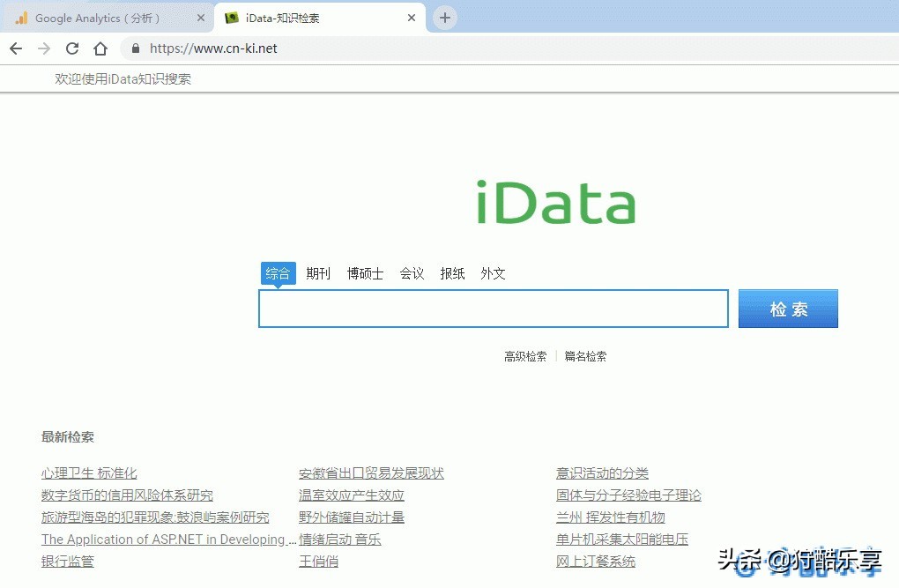Viewport: 899px width, 588px height.
Task: Select the 报纸 search category tab
Action: click(x=452, y=273)
